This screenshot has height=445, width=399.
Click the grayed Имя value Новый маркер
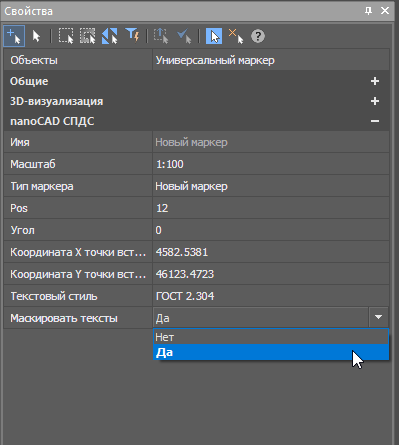271,142
